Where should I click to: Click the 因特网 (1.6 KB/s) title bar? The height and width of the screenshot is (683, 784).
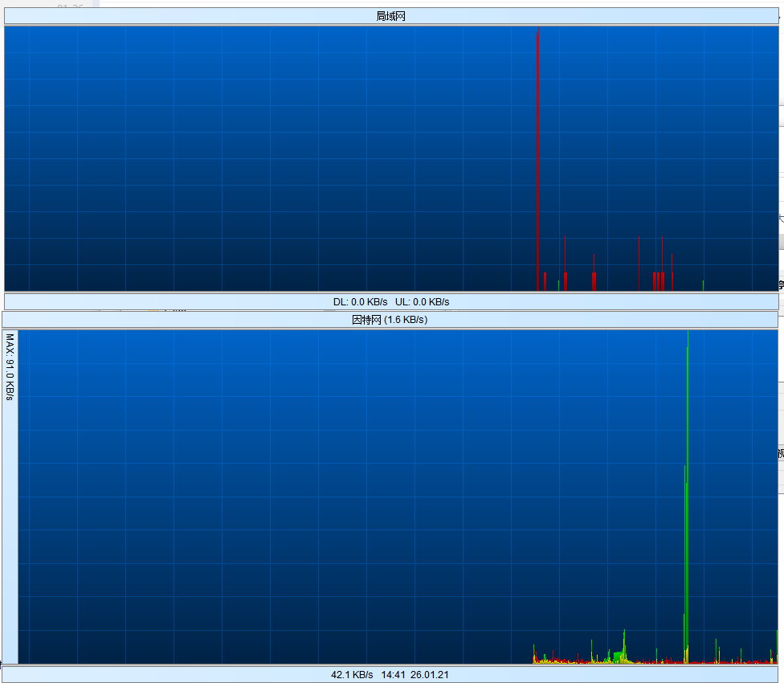[390, 320]
